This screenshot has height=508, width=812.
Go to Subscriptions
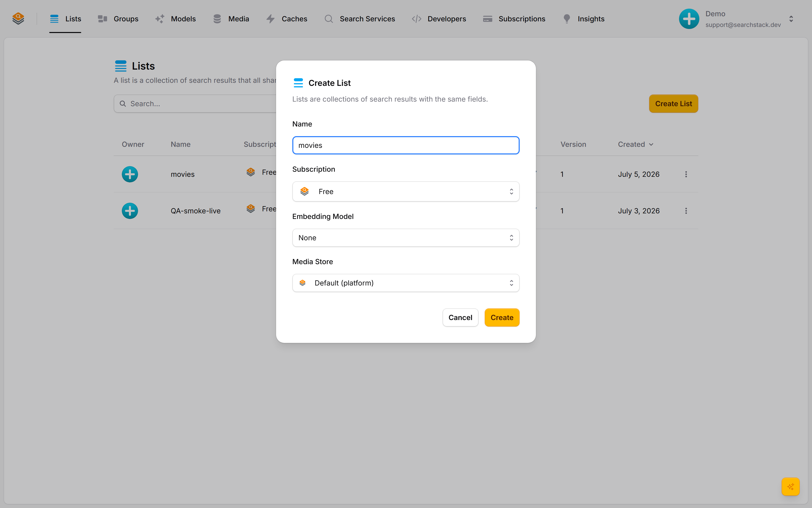click(514, 19)
